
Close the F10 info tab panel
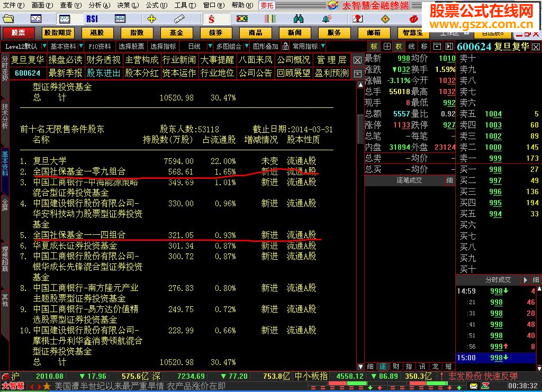[357, 60]
